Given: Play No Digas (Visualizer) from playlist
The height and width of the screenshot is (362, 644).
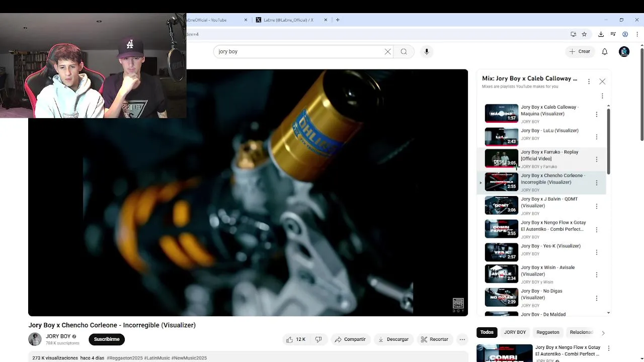Looking at the screenshot, I should (501, 298).
